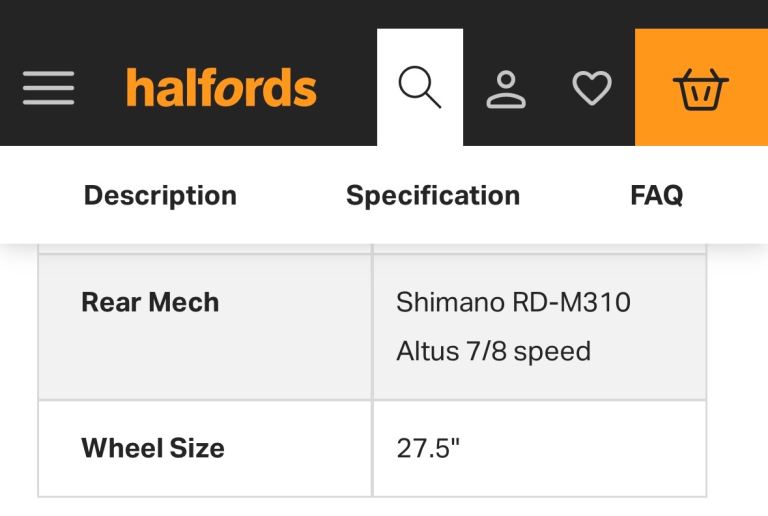Open the hamburger navigation menu

tap(48, 88)
